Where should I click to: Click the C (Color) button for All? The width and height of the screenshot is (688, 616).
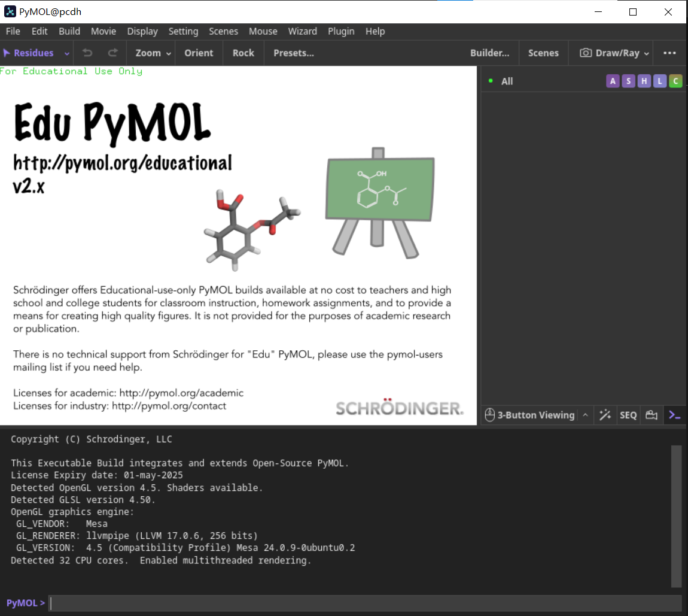(675, 81)
